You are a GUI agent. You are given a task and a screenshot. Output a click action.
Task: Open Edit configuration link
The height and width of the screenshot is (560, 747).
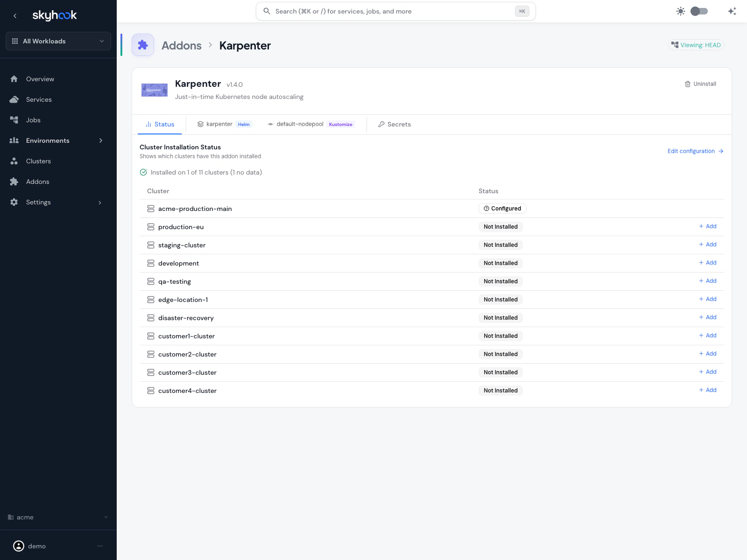click(695, 151)
